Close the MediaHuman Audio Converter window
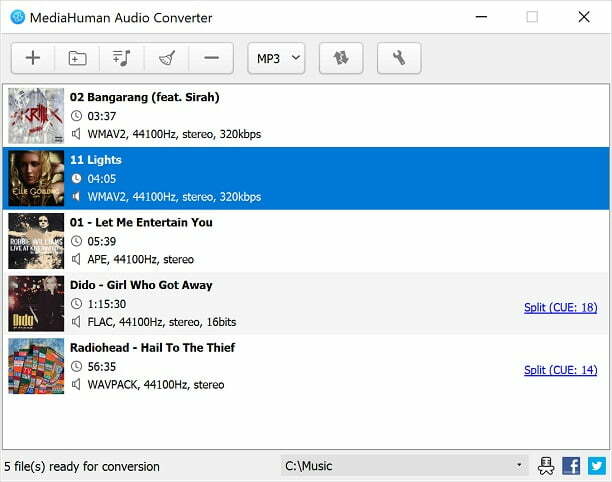 (584, 17)
